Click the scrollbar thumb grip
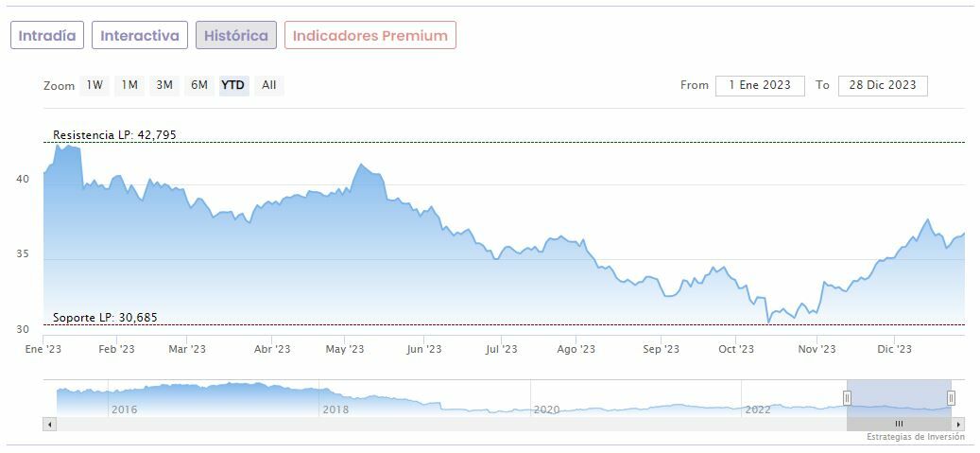 point(899,424)
